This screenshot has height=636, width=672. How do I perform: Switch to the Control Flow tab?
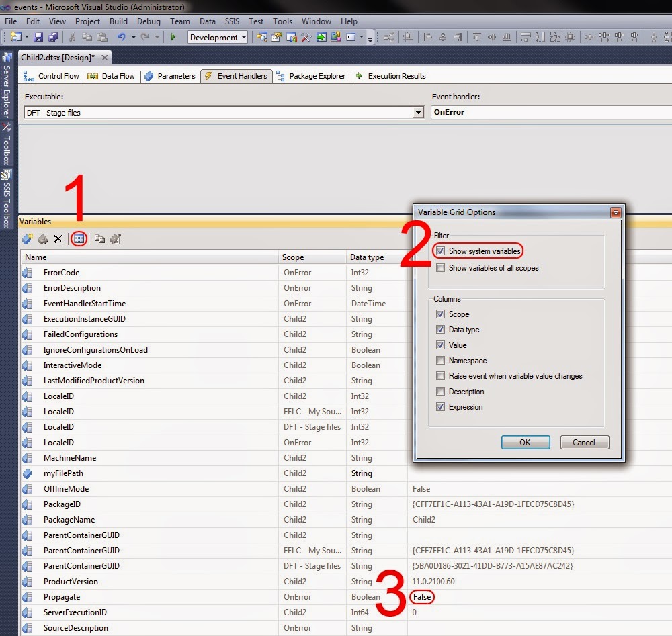click(x=52, y=76)
